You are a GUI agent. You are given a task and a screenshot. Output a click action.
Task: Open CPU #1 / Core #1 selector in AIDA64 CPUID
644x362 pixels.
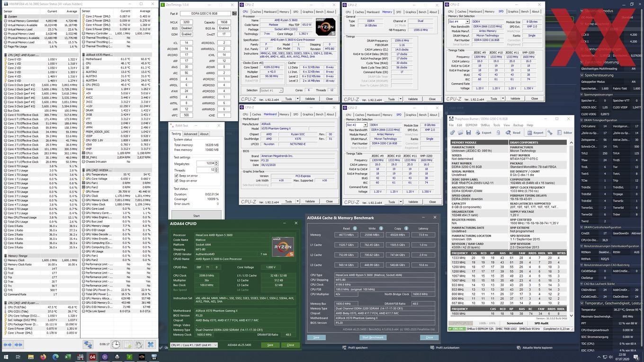point(194,345)
